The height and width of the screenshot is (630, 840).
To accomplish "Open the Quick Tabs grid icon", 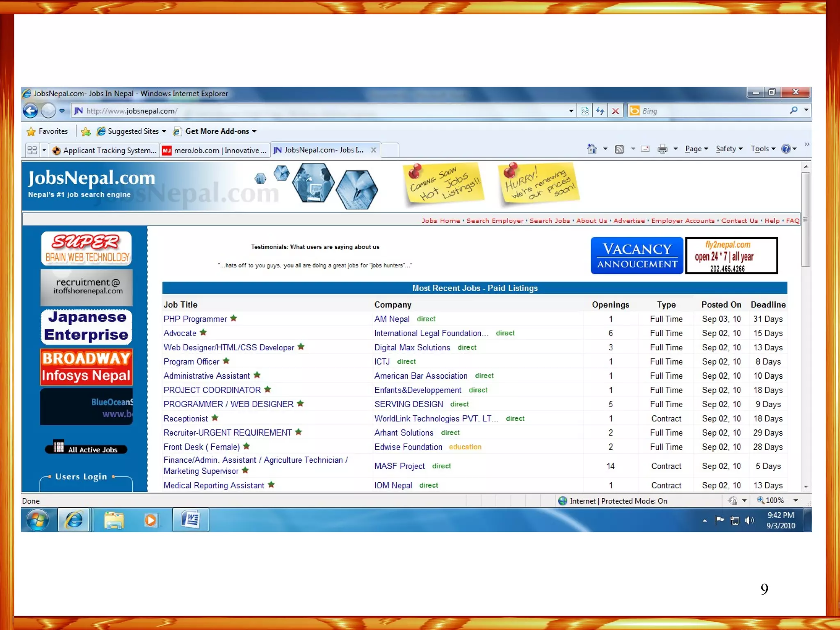I will (32, 150).
